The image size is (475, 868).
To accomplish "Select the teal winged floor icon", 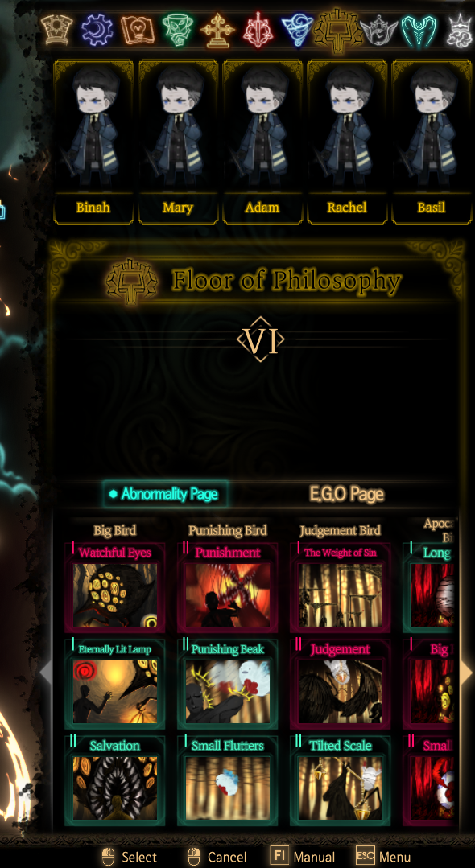I will pyautogui.click(x=419, y=31).
